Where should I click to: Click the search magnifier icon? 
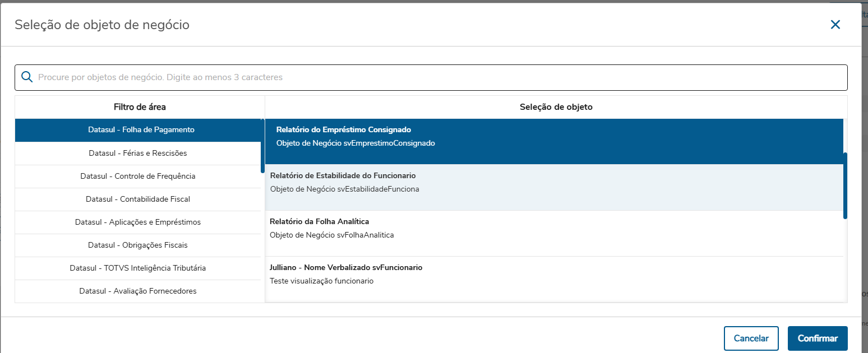27,77
